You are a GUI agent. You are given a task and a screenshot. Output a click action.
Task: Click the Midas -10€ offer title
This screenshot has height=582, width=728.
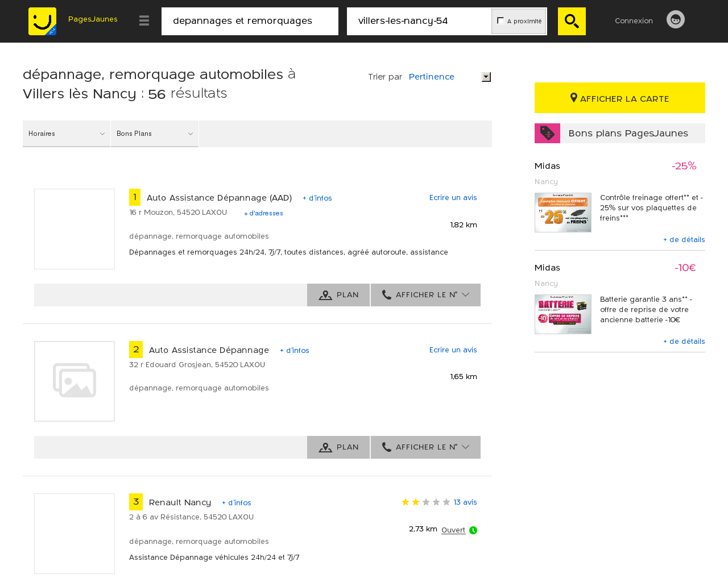click(x=547, y=268)
